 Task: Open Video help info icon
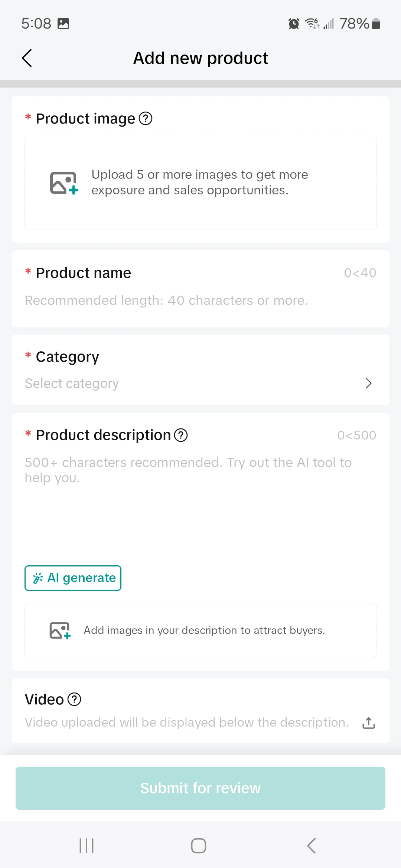click(74, 700)
